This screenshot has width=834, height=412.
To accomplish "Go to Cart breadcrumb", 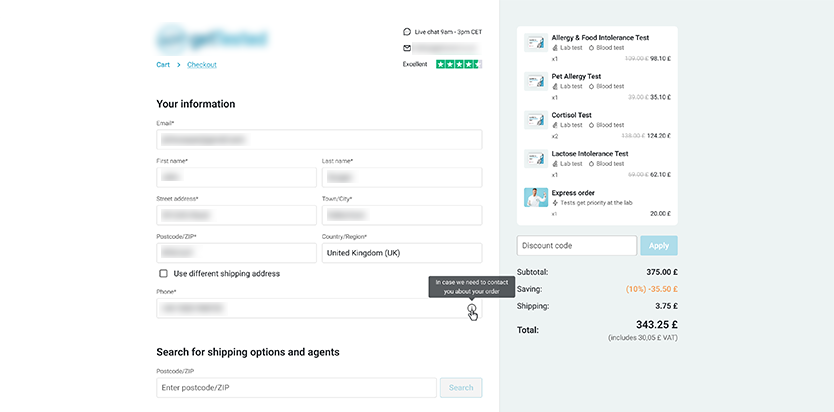I will 163,65.
